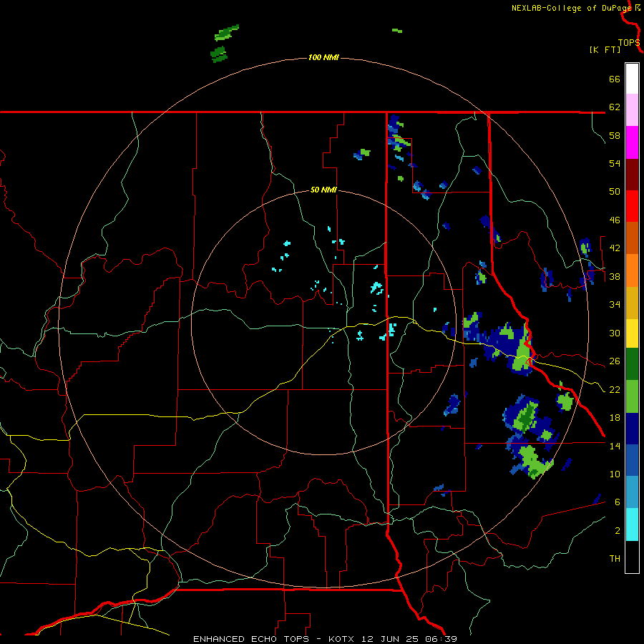Choose the dark maroon legend band
Viewport: 644px width, 644px height.
coord(632,175)
